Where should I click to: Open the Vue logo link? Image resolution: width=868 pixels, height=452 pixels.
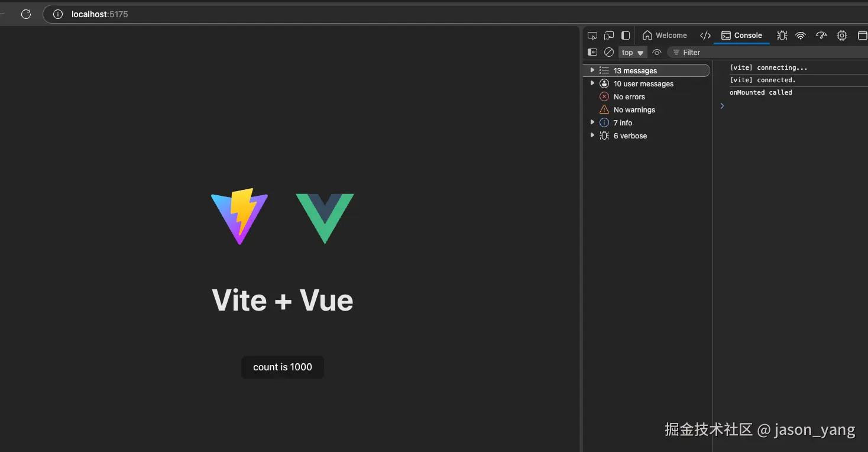pyautogui.click(x=325, y=218)
